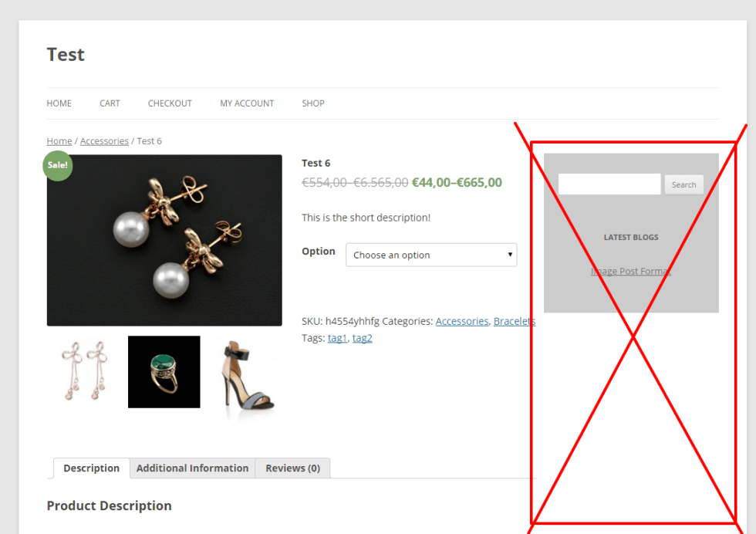Open the tag1 tag link
756x534 pixels.
point(338,338)
